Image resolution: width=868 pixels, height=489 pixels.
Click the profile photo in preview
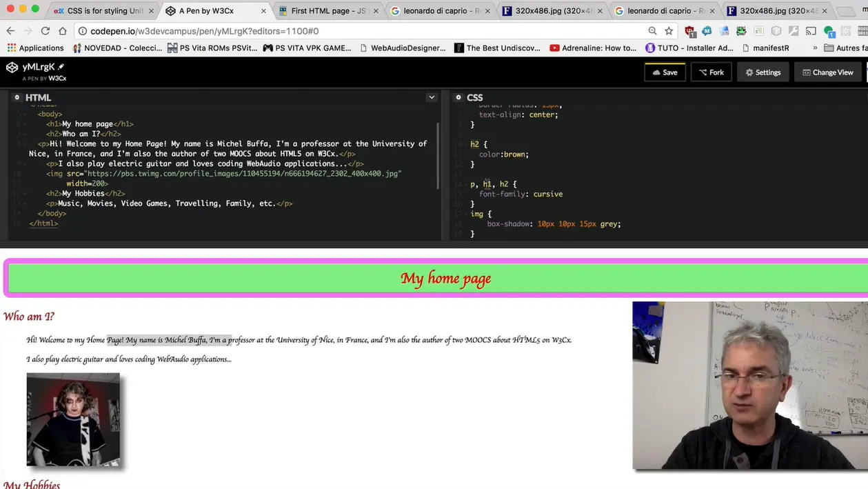(x=73, y=419)
